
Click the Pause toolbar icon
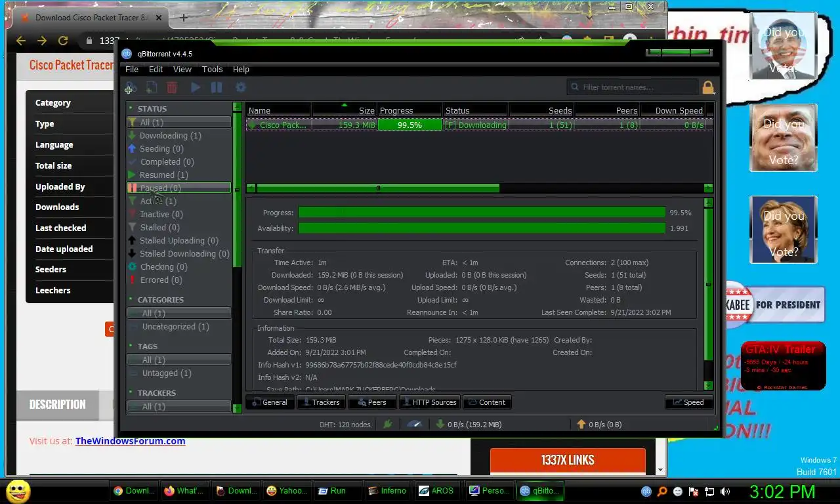pos(217,87)
